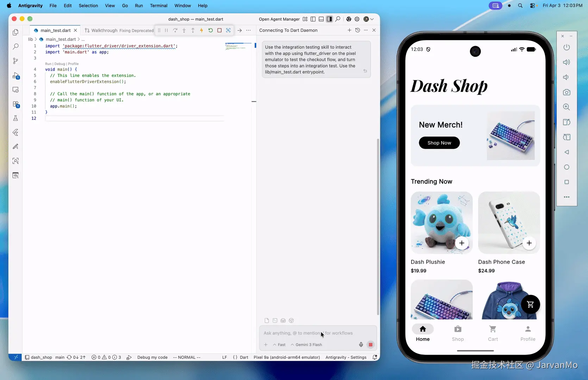Trigger Flutter Hot Reload lightning icon
The height and width of the screenshot is (380, 588).
click(x=201, y=30)
